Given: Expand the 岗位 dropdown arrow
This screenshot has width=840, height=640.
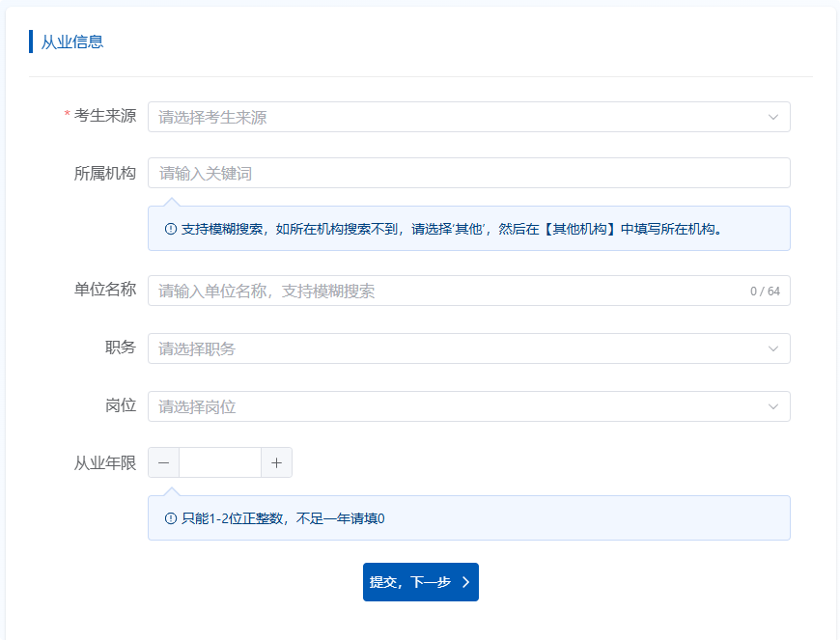Looking at the screenshot, I should click(772, 406).
